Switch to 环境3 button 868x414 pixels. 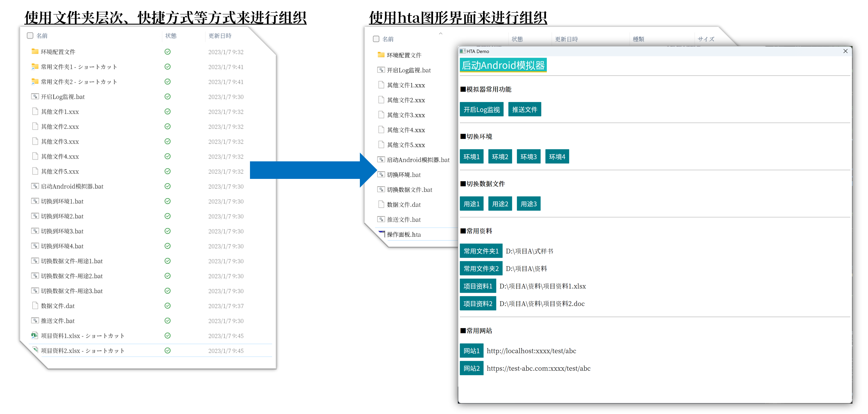(x=528, y=157)
